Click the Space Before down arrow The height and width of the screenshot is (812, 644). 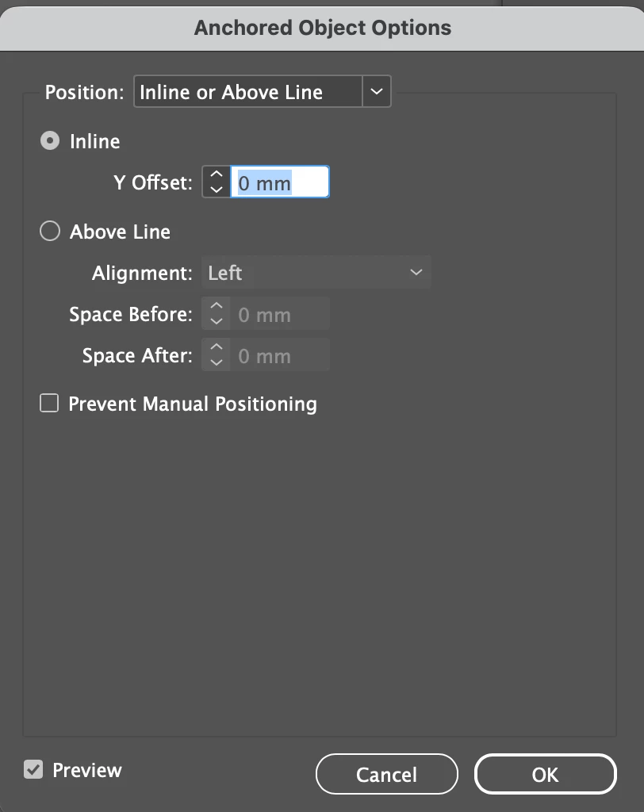(216, 321)
